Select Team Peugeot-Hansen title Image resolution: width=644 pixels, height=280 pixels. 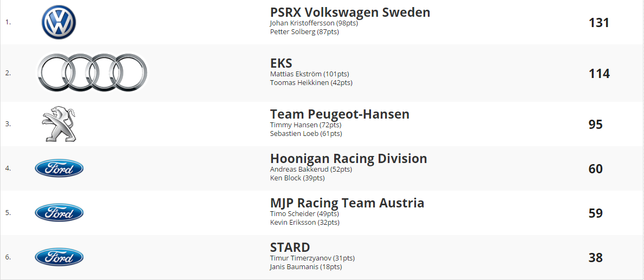(x=340, y=114)
